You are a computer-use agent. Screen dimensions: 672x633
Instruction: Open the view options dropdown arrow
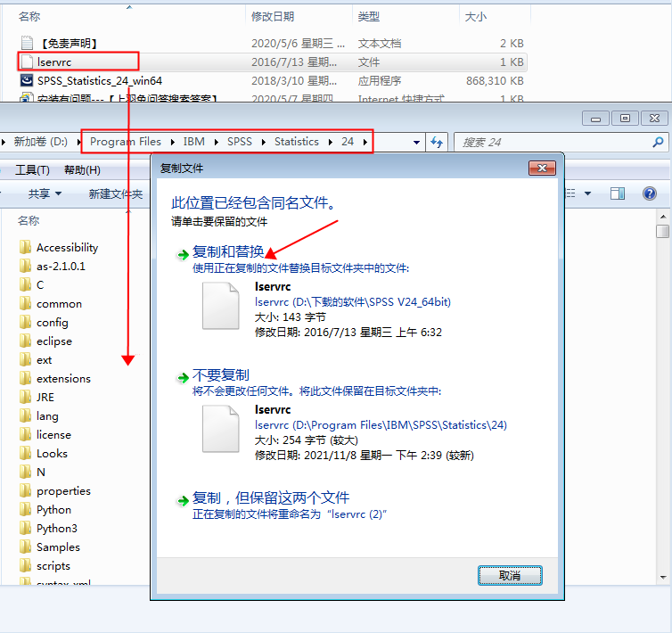pyautogui.click(x=587, y=193)
